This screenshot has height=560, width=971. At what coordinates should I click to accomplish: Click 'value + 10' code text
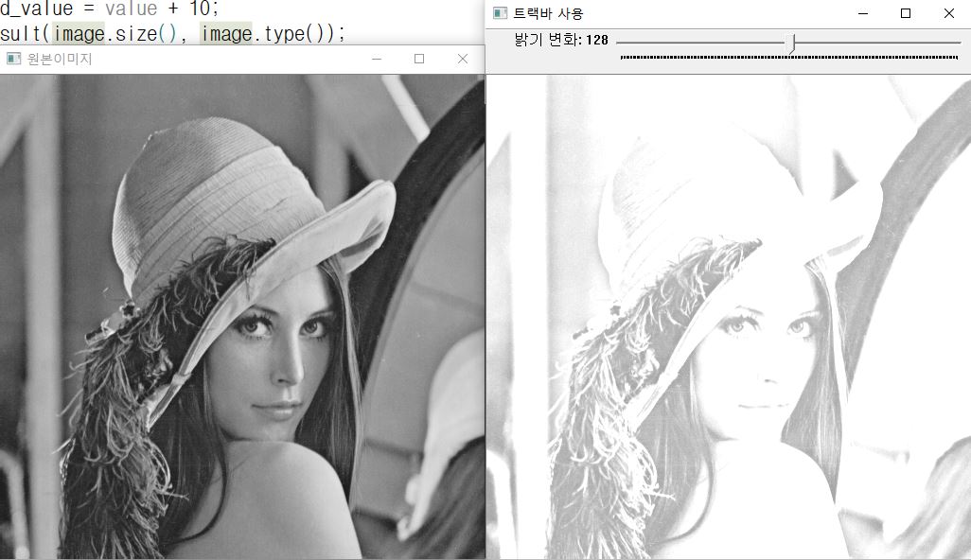159,9
